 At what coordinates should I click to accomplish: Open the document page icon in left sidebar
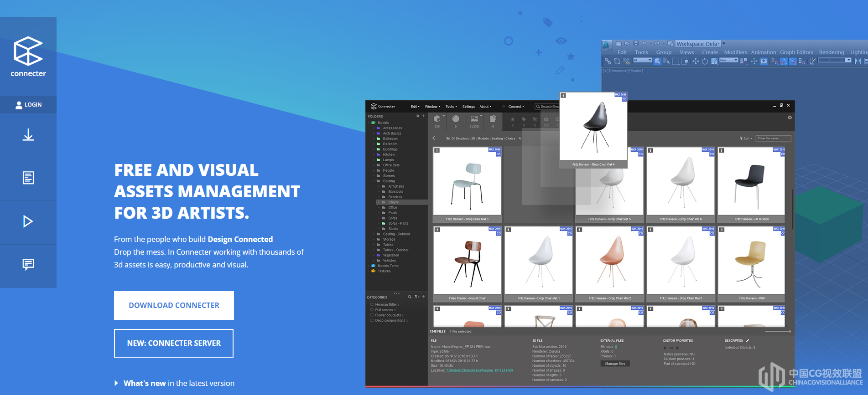[x=28, y=178]
